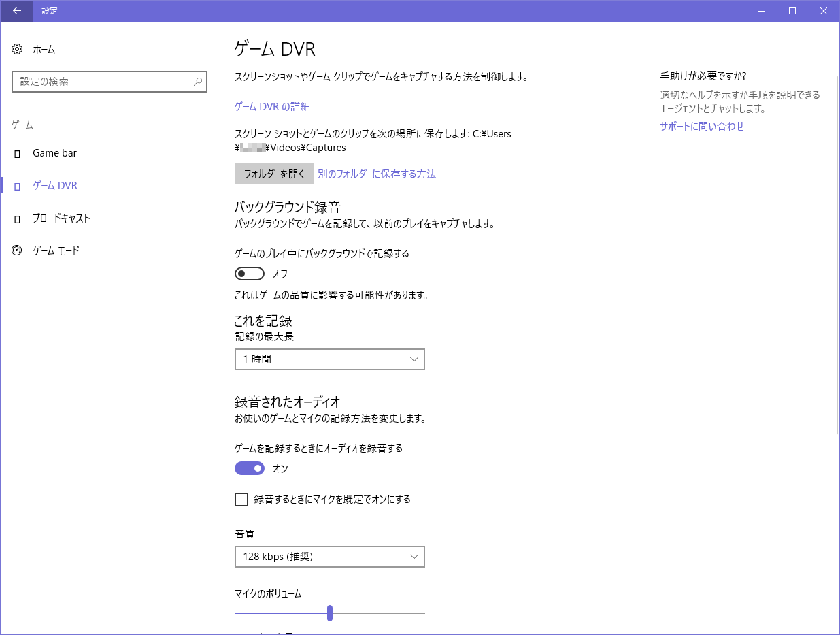The height and width of the screenshot is (635, 840).
Task: Click the フォルダーを開く button
Action: pyautogui.click(x=274, y=174)
